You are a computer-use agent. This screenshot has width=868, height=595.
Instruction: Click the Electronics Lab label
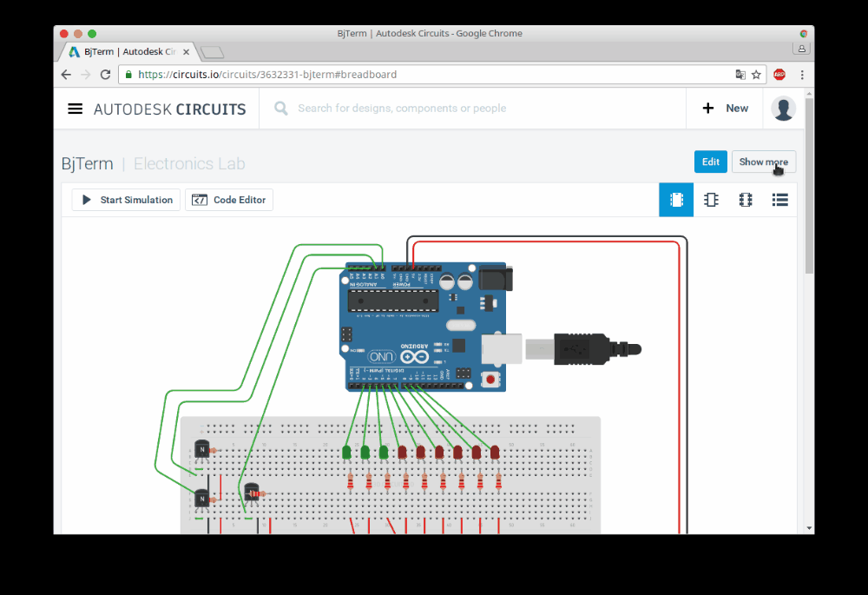click(189, 163)
